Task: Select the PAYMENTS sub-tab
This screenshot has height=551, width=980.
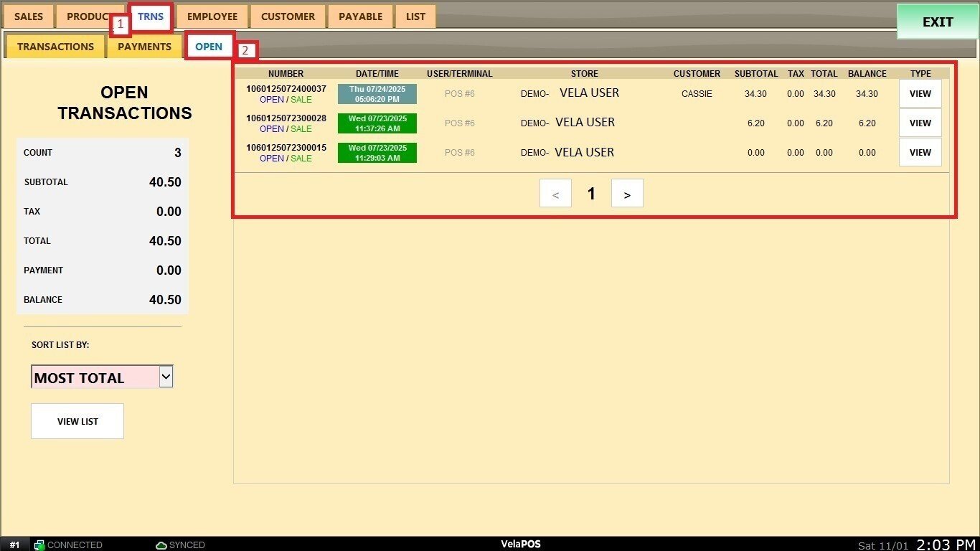Action: point(144,47)
